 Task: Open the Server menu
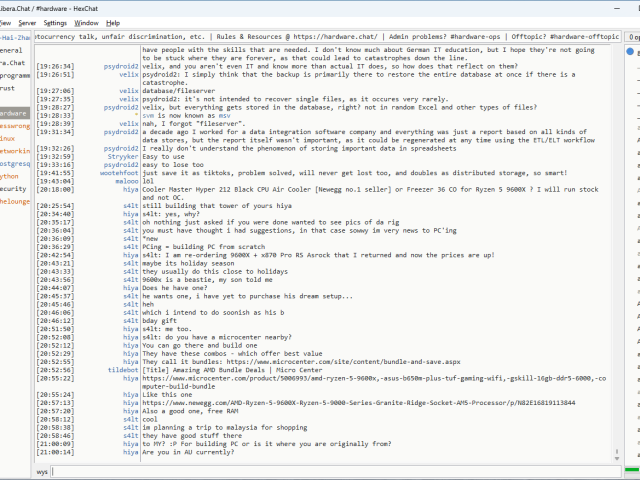tap(27, 23)
